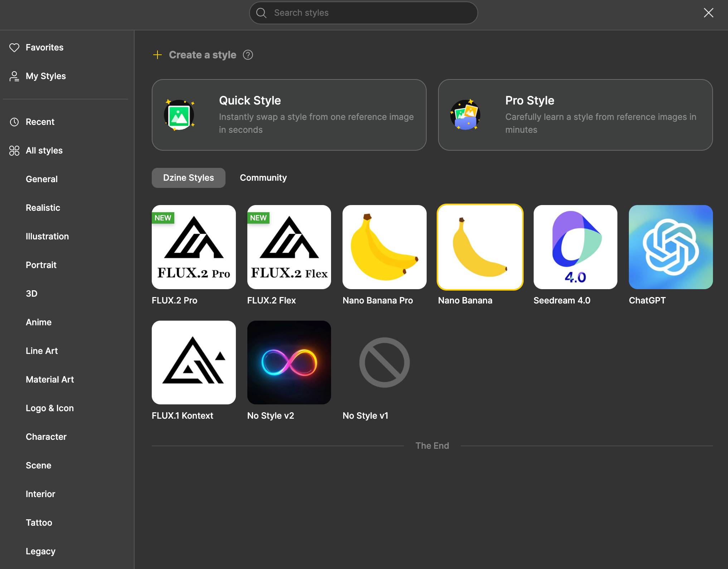Pick the No Style v2 infinity icon

point(289,362)
